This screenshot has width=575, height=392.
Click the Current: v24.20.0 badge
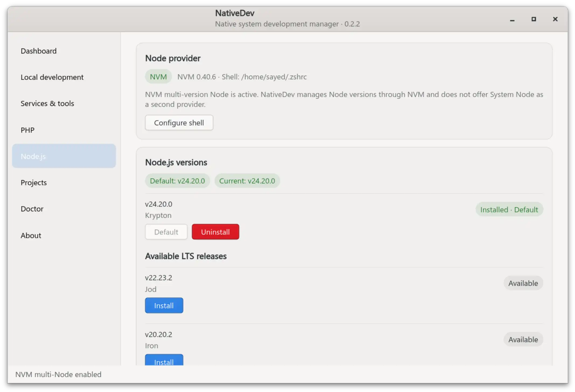tap(247, 181)
